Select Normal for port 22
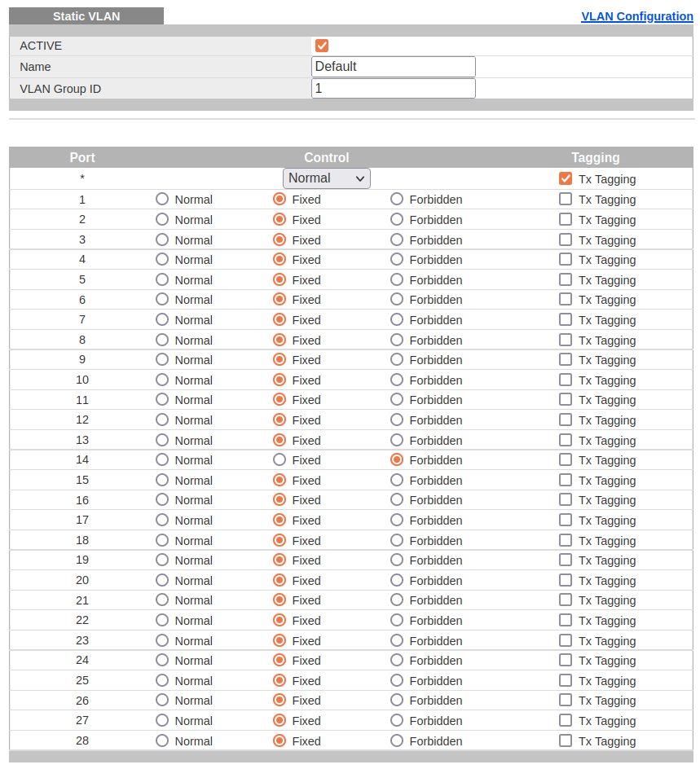700x769 pixels. (162, 620)
